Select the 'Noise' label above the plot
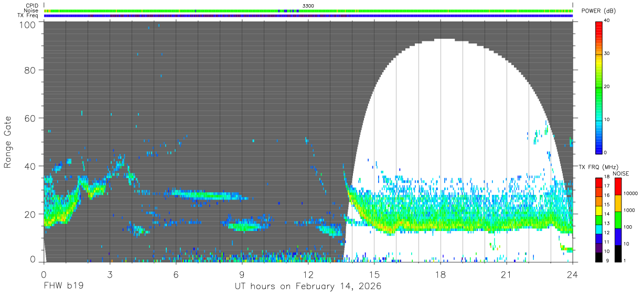644x297 pixels. pyautogui.click(x=31, y=10)
